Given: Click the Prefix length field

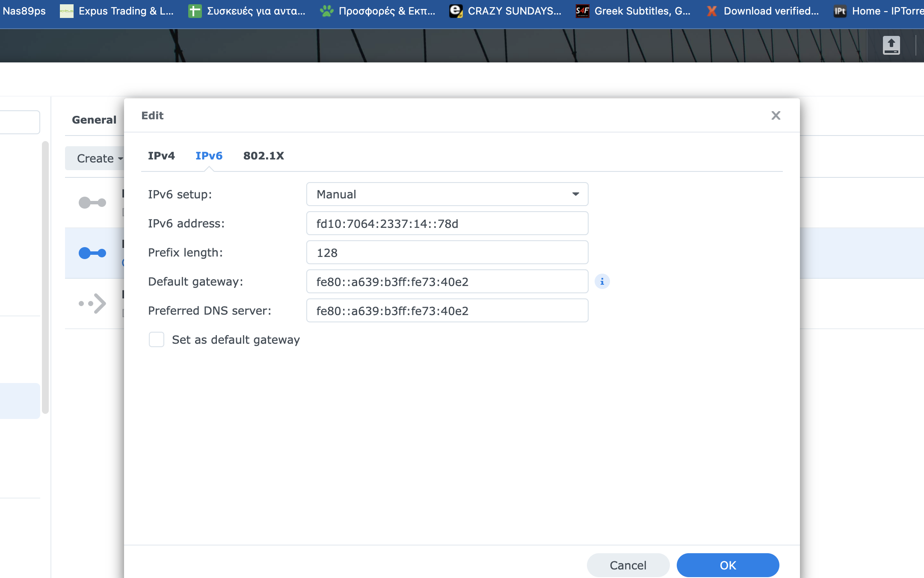Looking at the screenshot, I should (x=447, y=252).
